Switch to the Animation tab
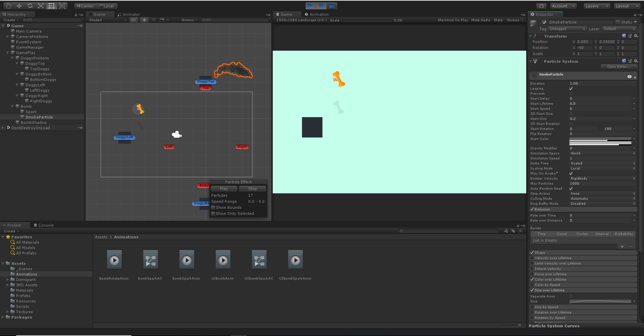Screen dimensions: 644x336 [317, 14]
